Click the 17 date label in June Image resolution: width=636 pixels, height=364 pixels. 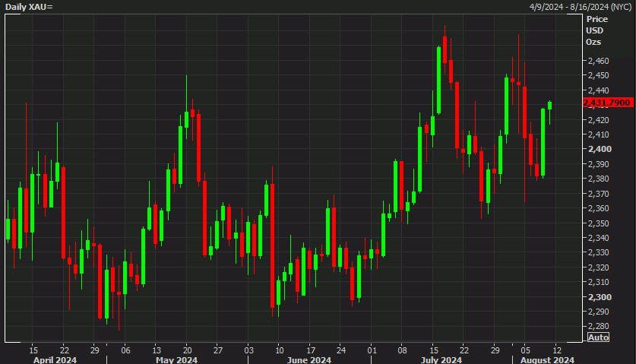click(311, 350)
